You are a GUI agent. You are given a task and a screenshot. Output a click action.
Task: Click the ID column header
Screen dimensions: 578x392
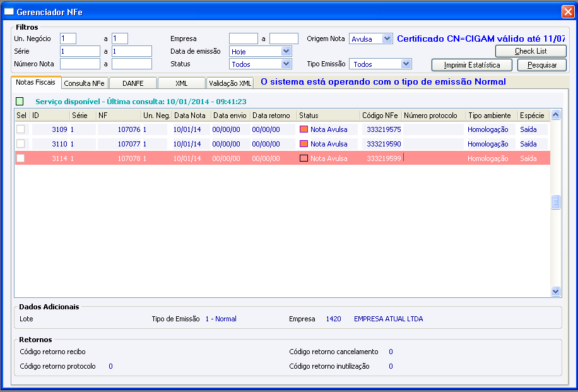point(49,115)
